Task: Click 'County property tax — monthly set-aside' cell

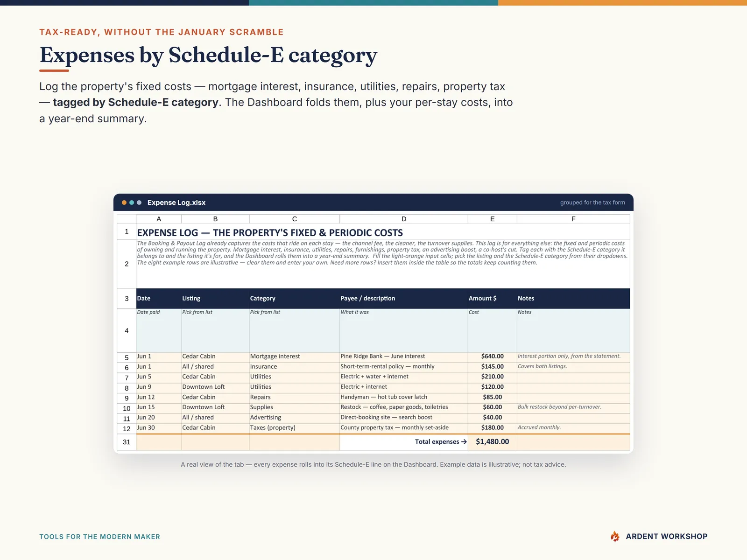Action: 404,428
